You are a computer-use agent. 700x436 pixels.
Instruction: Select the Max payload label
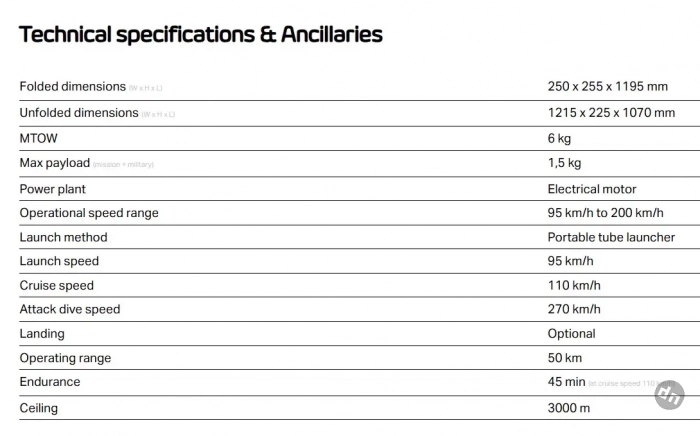55,163
